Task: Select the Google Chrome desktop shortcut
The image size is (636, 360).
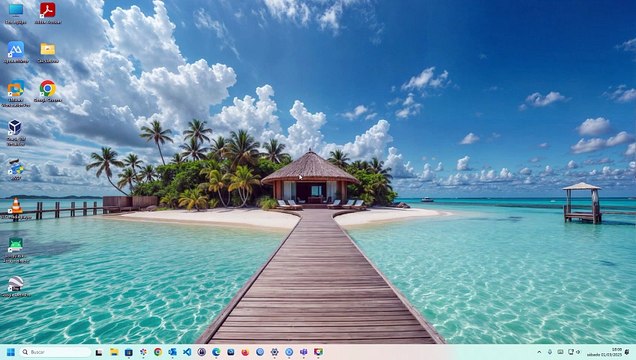Action: (x=47, y=91)
